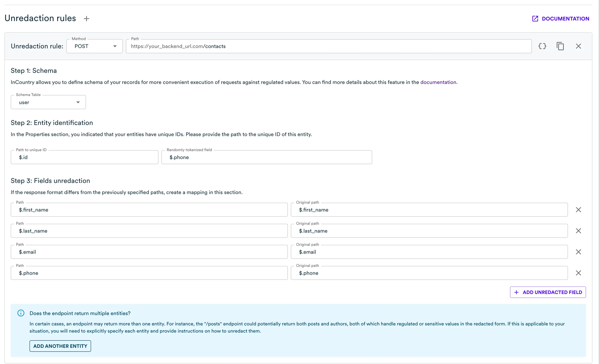Focus the Path field with $.first_name
The height and width of the screenshot is (364, 599).
(x=149, y=210)
